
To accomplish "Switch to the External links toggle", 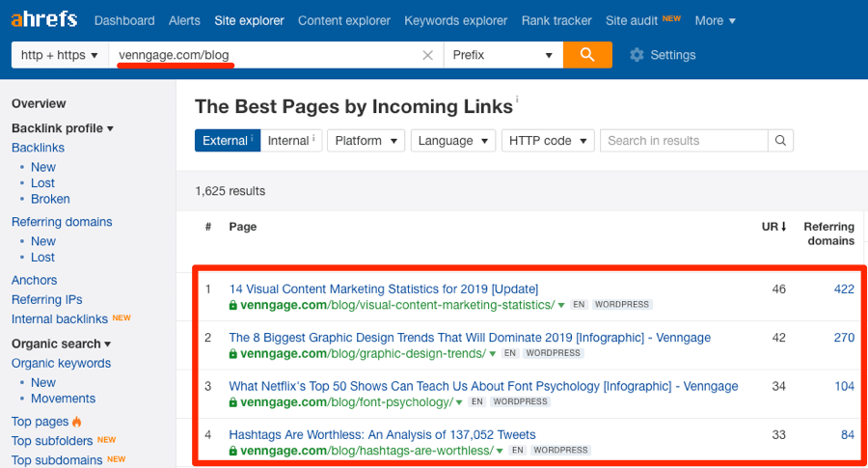I will click(x=228, y=141).
